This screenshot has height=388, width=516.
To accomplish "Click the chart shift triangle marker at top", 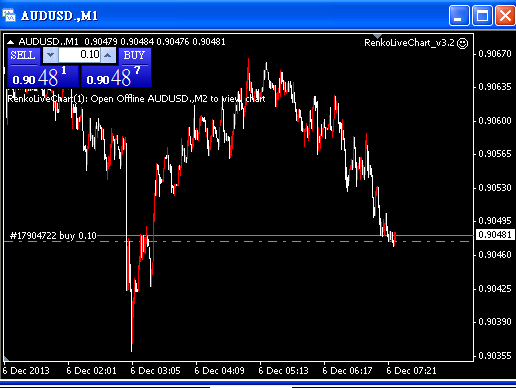I will click(377, 36).
